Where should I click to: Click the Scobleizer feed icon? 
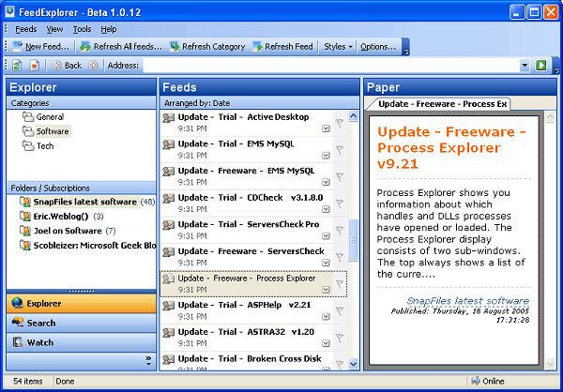click(x=25, y=246)
